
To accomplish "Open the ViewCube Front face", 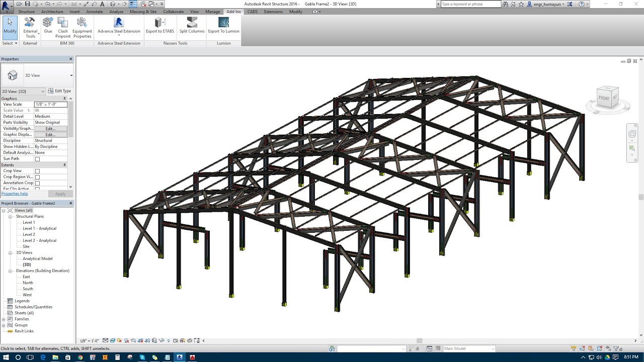I will click(x=604, y=99).
